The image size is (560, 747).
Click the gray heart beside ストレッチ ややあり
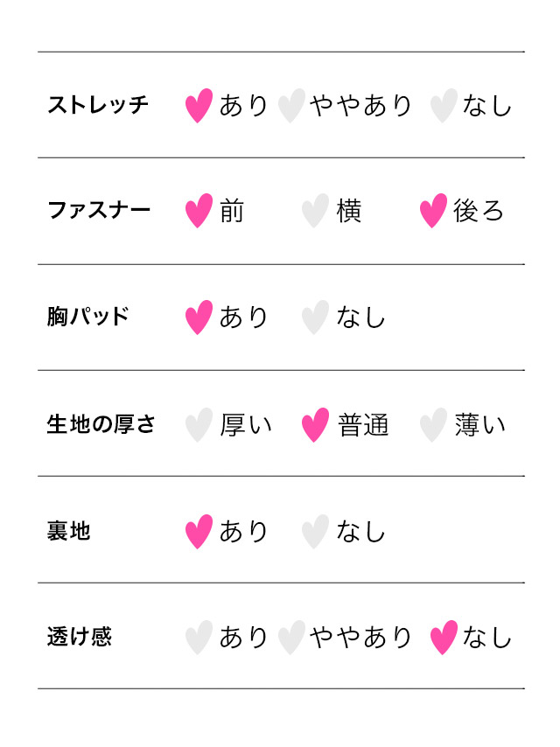tap(291, 106)
